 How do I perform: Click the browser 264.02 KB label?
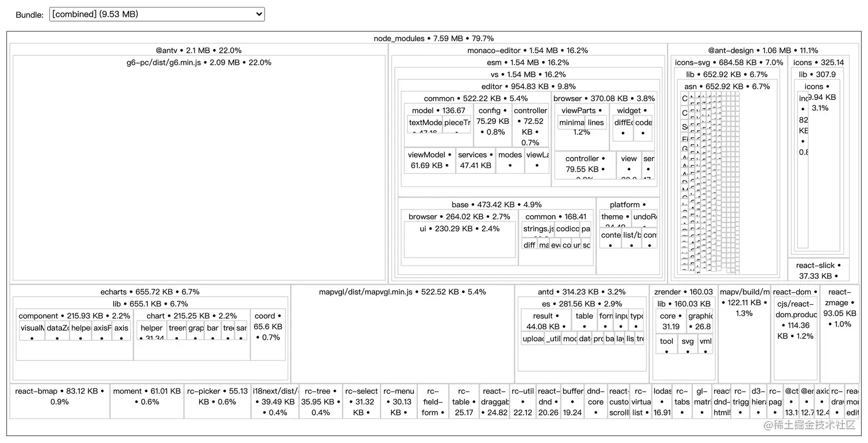[459, 217]
